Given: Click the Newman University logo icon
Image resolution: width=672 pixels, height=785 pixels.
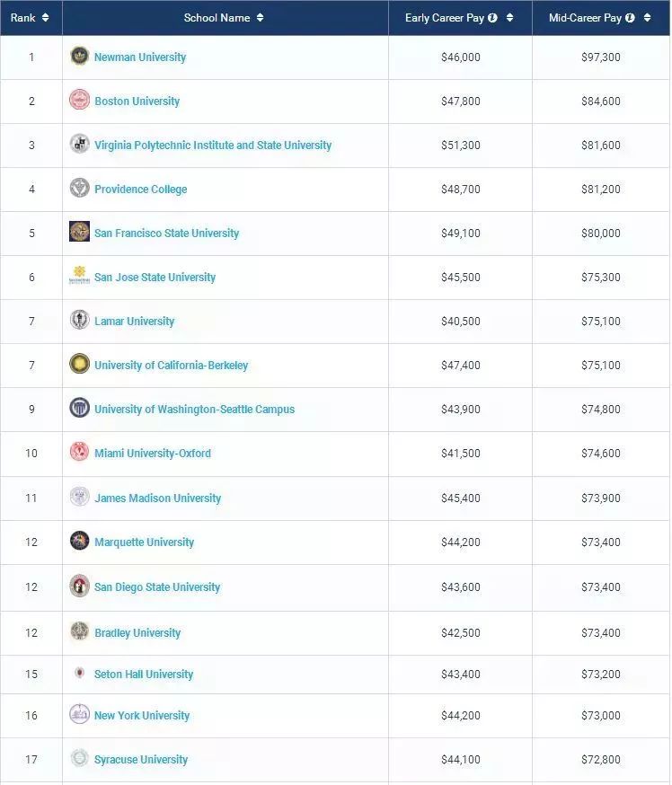Looking at the screenshot, I should 79,57.
